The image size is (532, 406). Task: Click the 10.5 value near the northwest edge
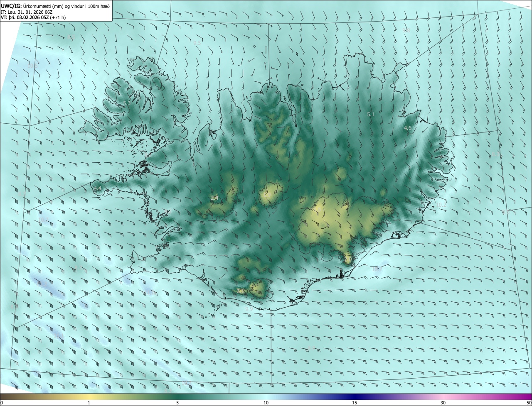[x=32, y=66]
